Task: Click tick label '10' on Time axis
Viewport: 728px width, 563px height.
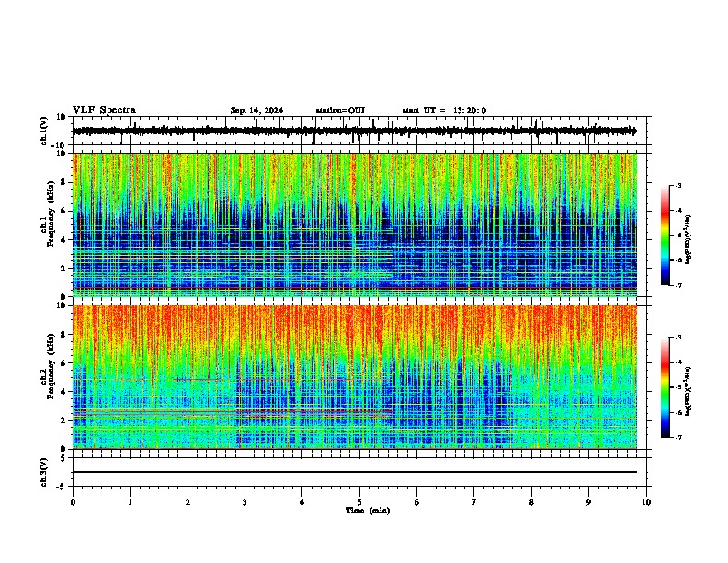Action: (646, 502)
